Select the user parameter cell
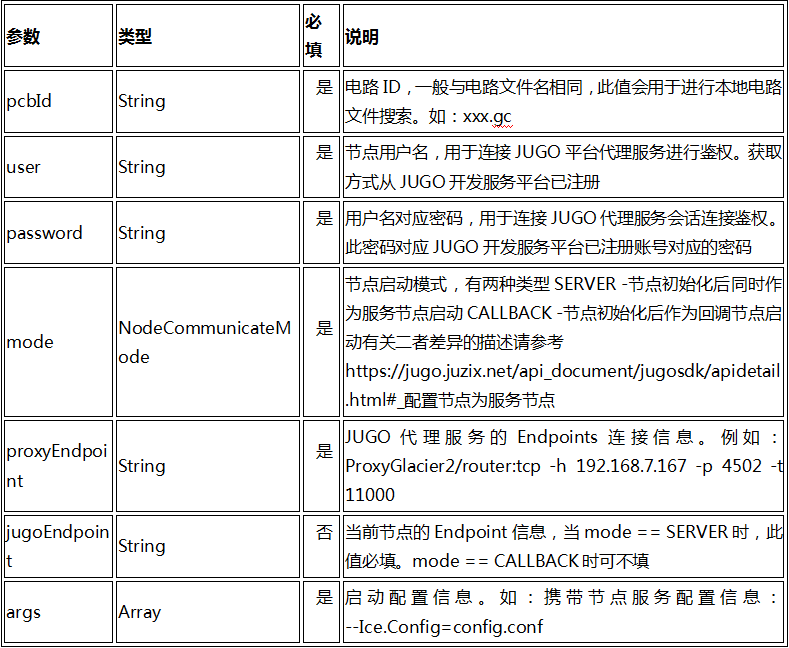 [x=58, y=167]
